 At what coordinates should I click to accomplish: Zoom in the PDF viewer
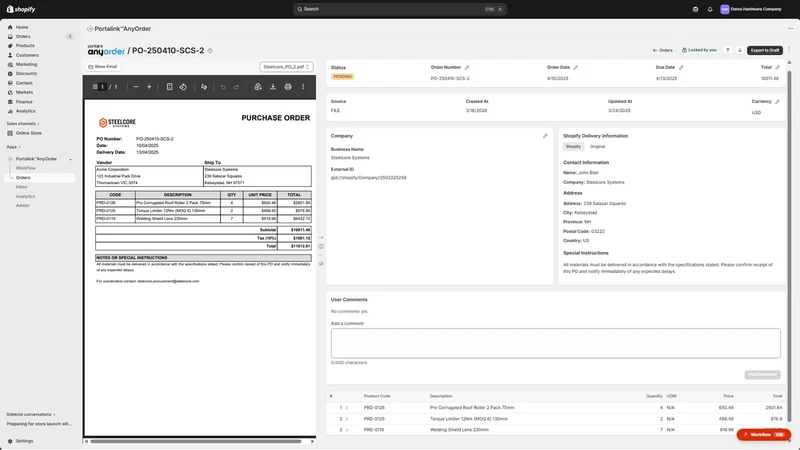(x=149, y=87)
